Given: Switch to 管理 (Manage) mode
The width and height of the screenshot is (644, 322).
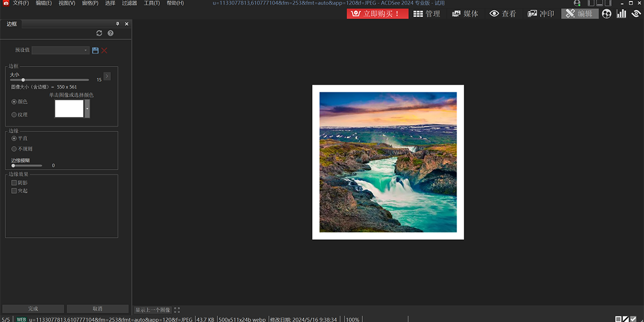Looking at the screenshot, I should point(427,13).
